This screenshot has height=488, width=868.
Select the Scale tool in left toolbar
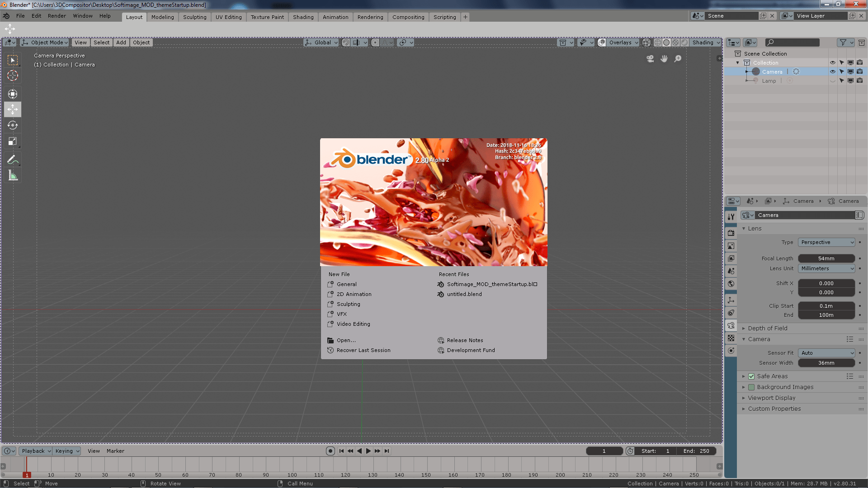13,141
